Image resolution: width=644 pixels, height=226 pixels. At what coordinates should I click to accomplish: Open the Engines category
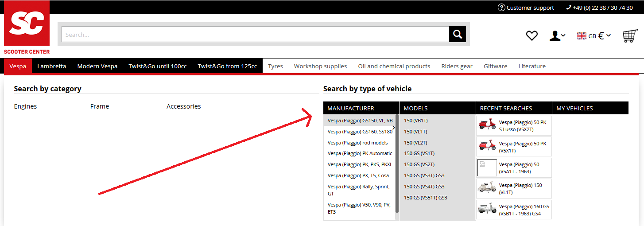tap(25, 106)
